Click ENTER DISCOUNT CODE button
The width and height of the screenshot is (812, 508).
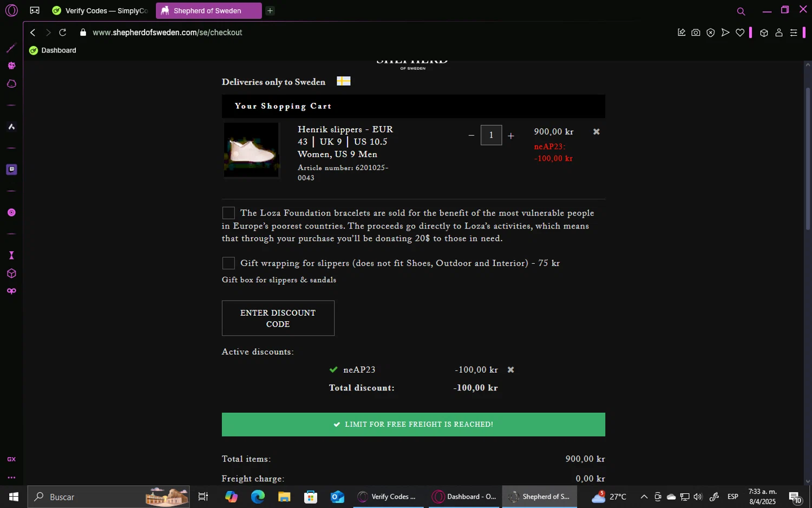pyautogui.click(x=278, y=318)
